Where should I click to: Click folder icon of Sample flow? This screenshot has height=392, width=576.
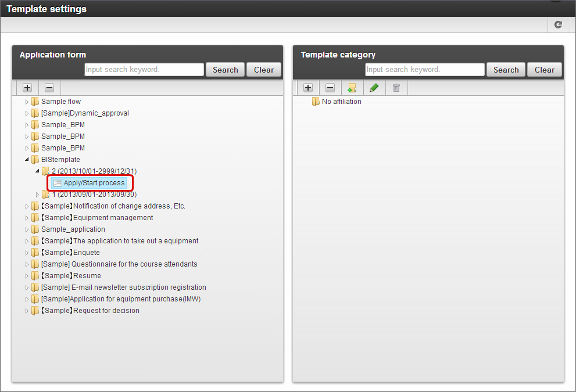[35, 102]
